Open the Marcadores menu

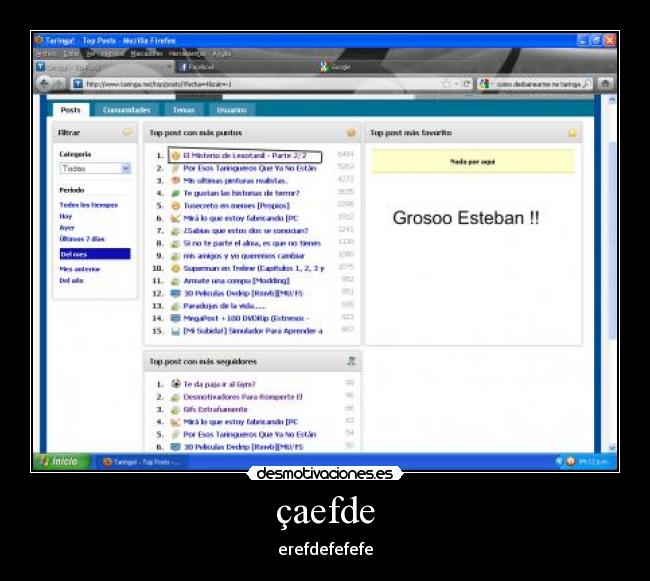coord(146,53)
